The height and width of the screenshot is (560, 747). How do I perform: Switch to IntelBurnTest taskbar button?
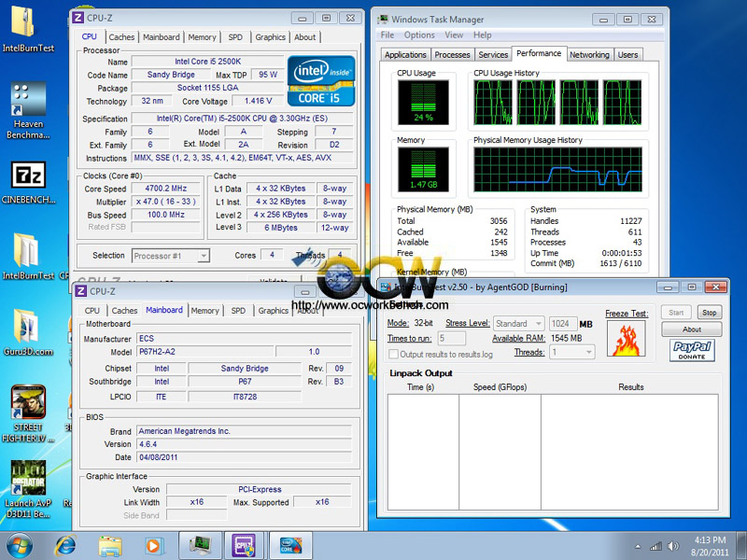point(290,546)
